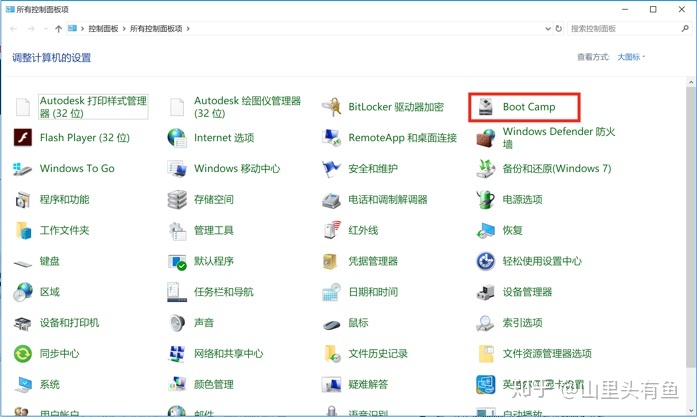Open Autodesk 打印样式管理器 (32 位) link
The image size is (697, 417).
click(x=93, y=107)
